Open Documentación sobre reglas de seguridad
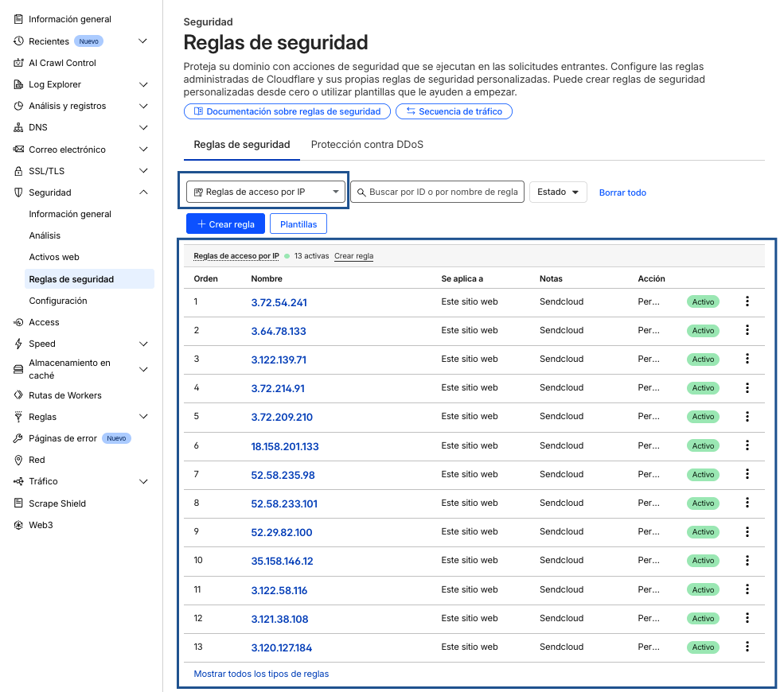Viewport: 784px width, 692px height. tap(287, 111)
